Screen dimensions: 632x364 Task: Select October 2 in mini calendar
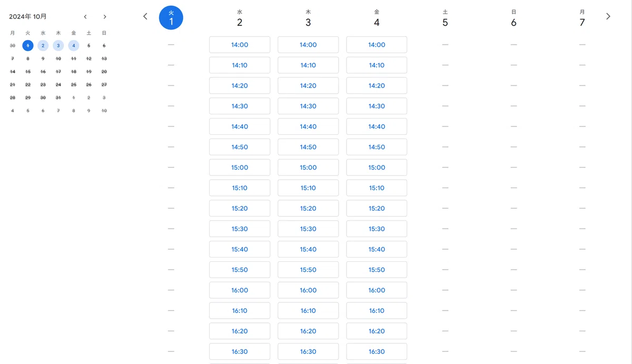click(x=43, y=45)
